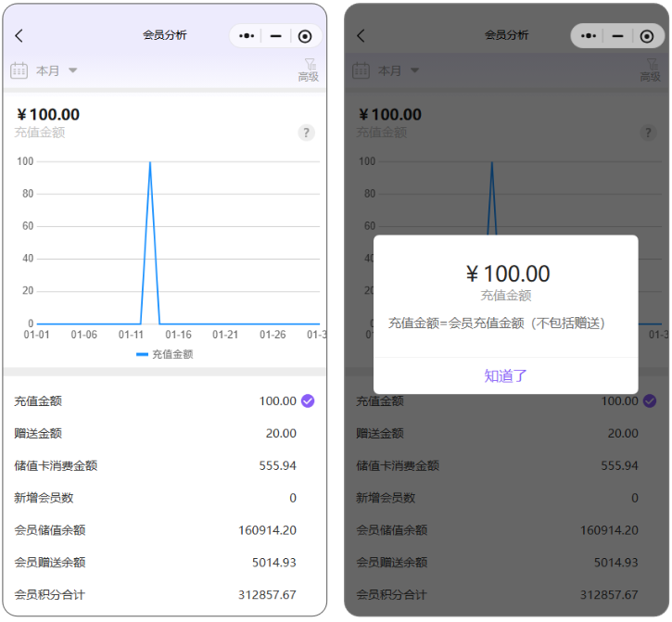Tap the circular close icon in undimmed capsule
Screen dimensions: 672x622
tap(305, 36)
